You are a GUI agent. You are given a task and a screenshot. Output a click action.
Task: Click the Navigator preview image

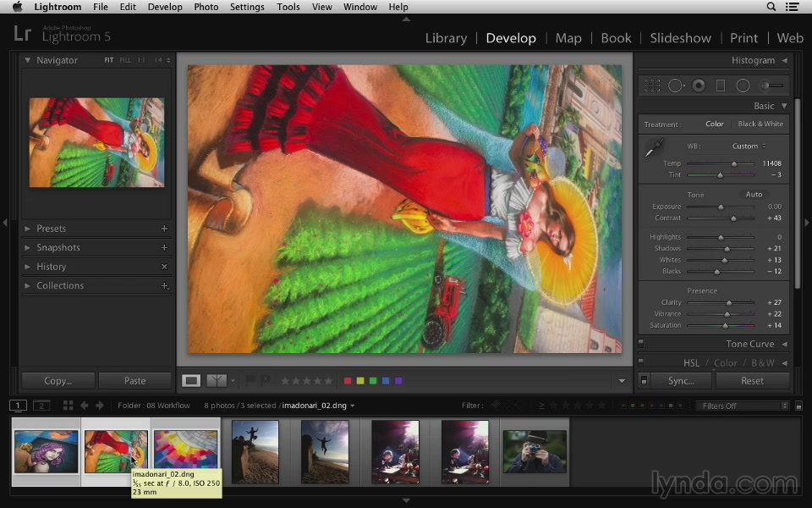(x=96, y=142)
